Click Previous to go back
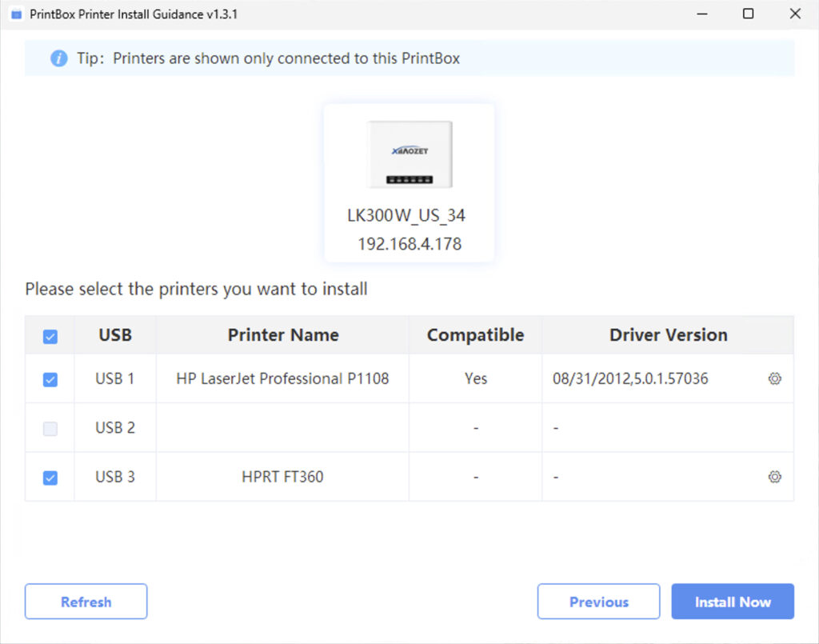 click(598, 602)
